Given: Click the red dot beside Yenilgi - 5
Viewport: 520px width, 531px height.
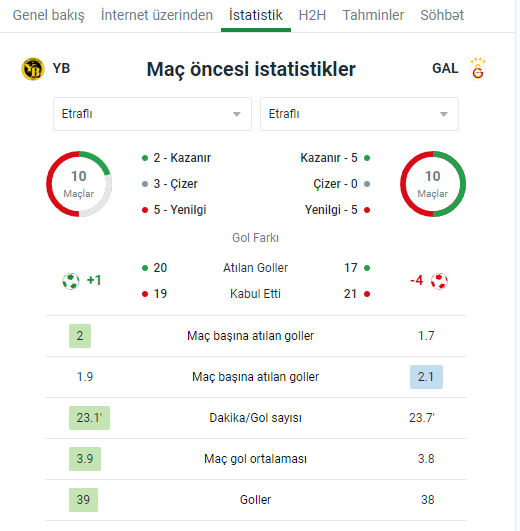Looking at the screenshot, I should 367,210.
